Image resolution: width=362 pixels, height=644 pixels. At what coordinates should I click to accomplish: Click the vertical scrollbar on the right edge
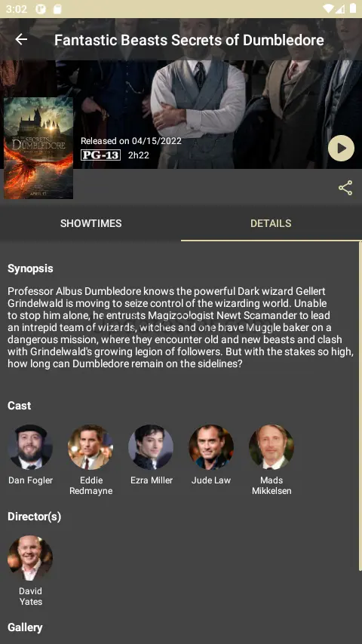point(360,406)
